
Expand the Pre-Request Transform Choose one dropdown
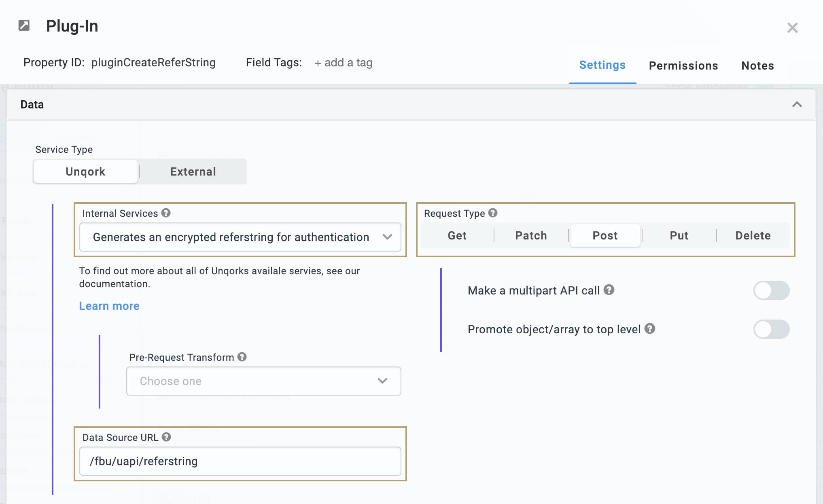[x=264, y=381]
